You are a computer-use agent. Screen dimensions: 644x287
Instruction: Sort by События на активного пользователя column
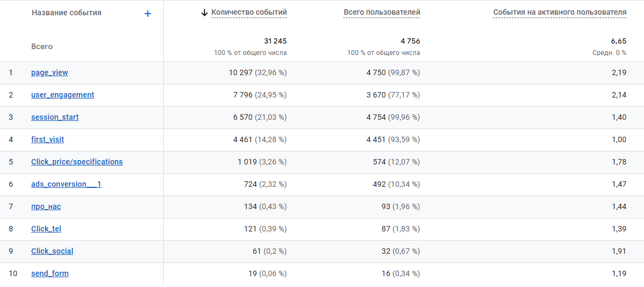pos(560,12)
